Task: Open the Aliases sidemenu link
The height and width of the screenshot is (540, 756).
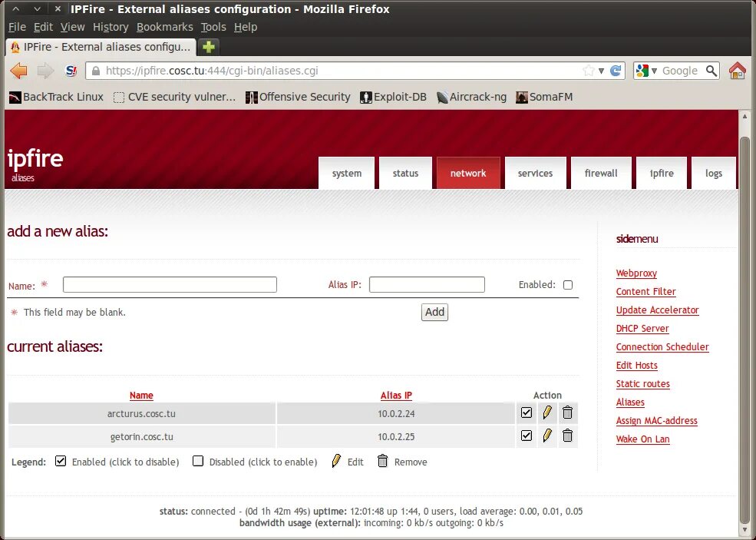Action: (x=630, y=402)
